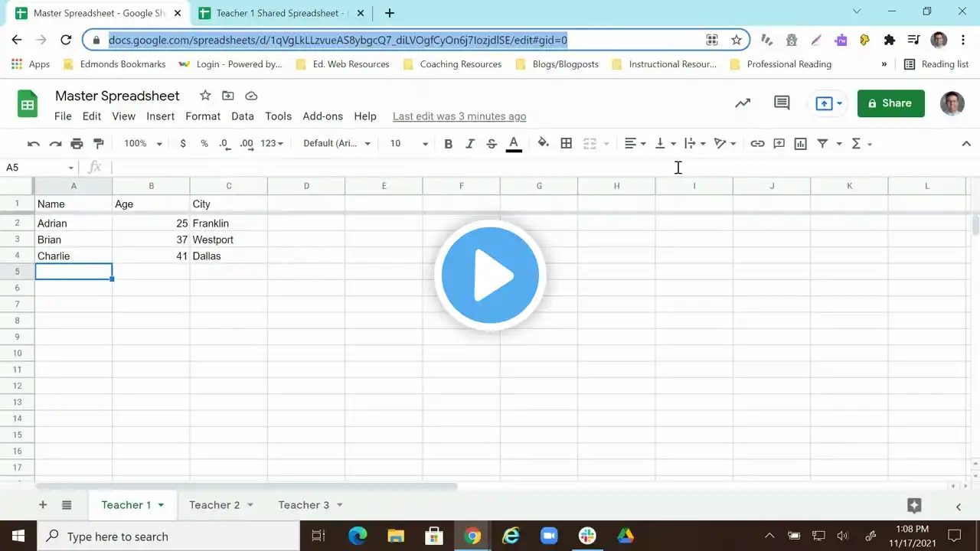
Task: Insert a chart from the toolbar
Action: click(801, 143)
